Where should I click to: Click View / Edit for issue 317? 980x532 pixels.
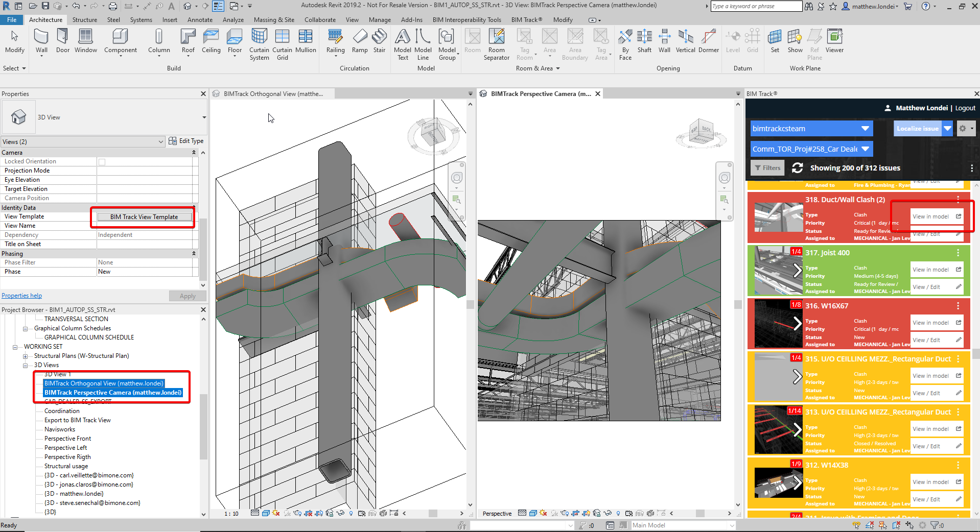[937, 287]
